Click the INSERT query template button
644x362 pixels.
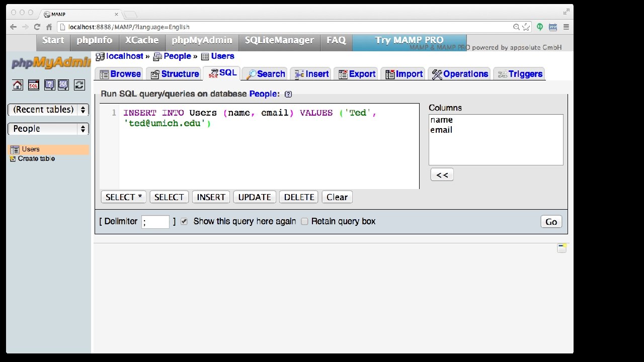tap(211, 197)
